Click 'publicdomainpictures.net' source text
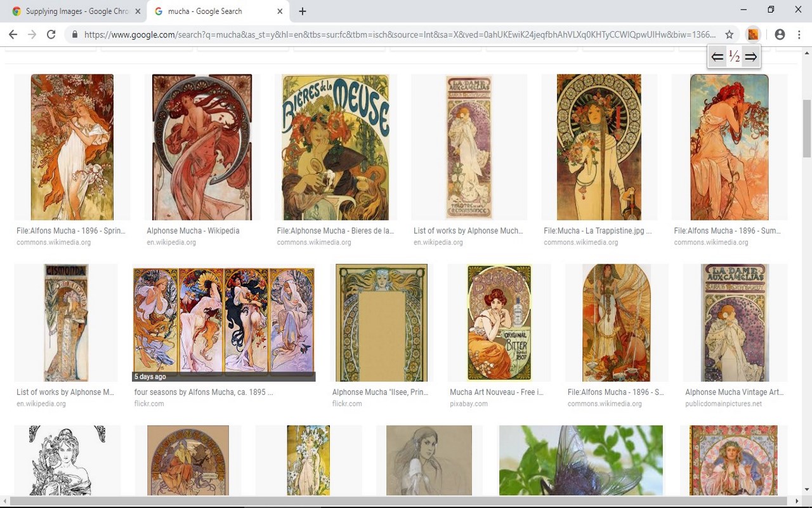The height and width of the screenshot is (508, 812). point(723,404)
